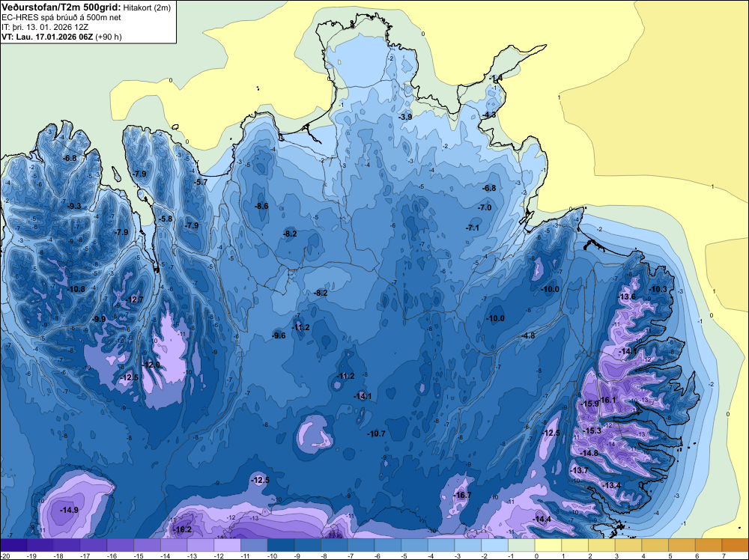This screenshot has width=749, height=560.
Task: Pick the legend swatch between 6 and 7
Action: pyautogui.click(x=709, y=545)
